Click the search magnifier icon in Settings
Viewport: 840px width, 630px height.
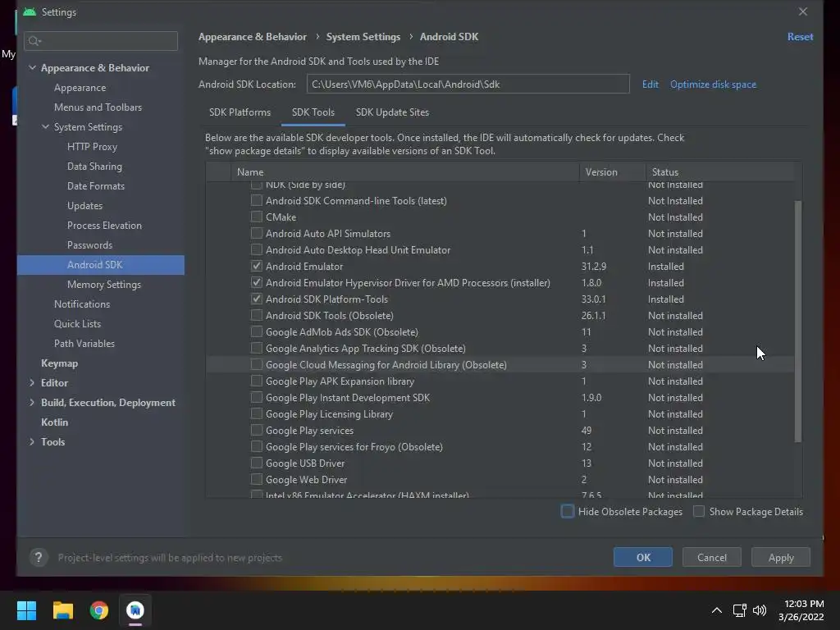[34, 41]
